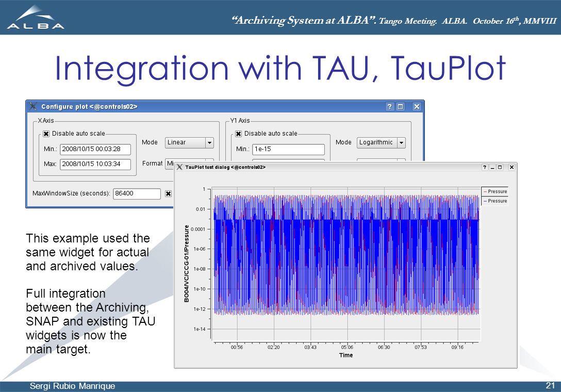
Task: Click the 09:16 time tick label
Action: [x=457, y=347]
